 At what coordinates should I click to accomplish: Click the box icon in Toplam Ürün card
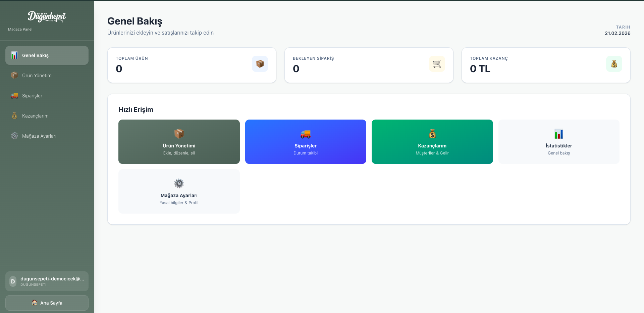pos(260,64)
